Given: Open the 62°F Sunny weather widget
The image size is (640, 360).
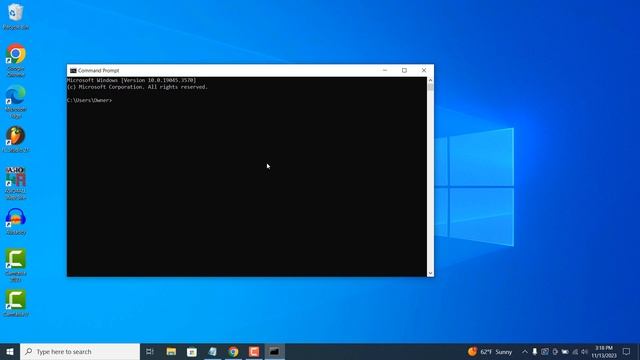Looking at the screenshot, I should [x=490, y=351].
